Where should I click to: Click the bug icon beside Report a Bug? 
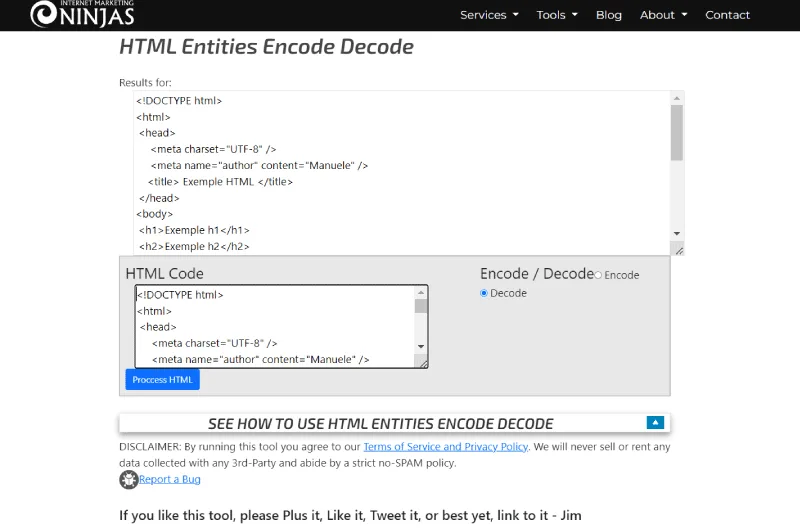129,480
